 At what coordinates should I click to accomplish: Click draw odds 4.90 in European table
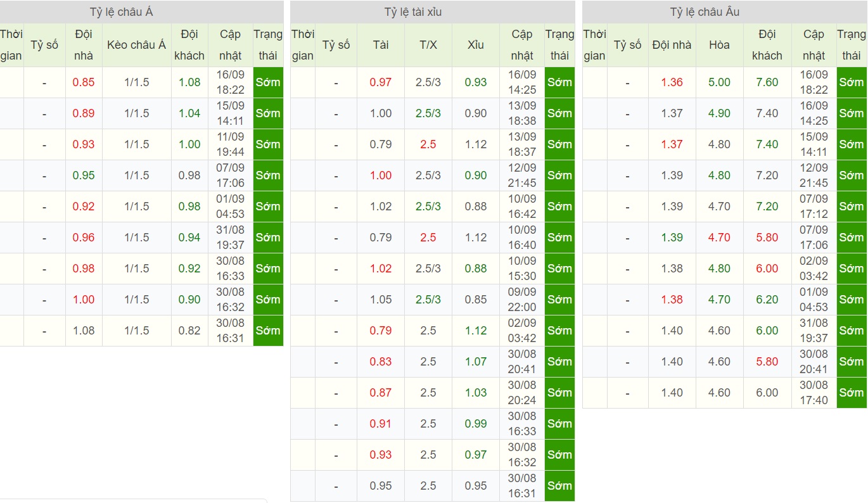point(720,113)
